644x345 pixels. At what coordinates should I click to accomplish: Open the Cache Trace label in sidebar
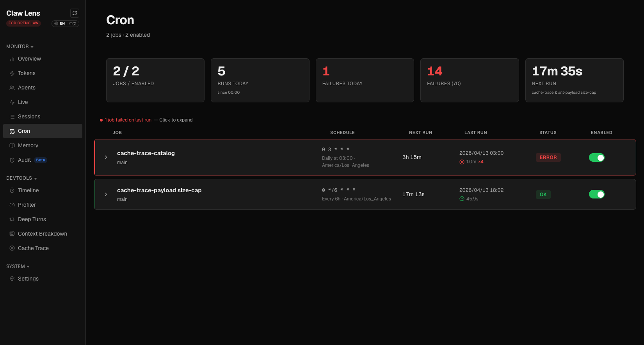point(33,248)
